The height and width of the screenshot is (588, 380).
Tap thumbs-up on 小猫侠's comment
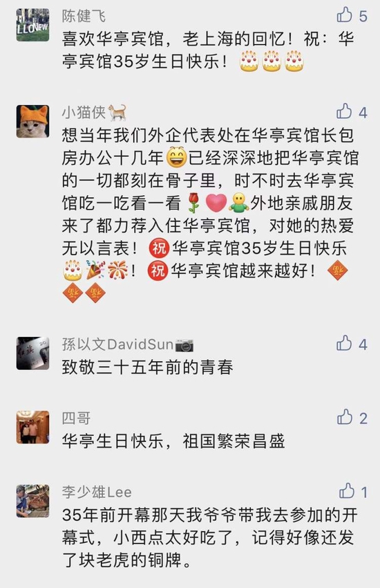point(344,111)
